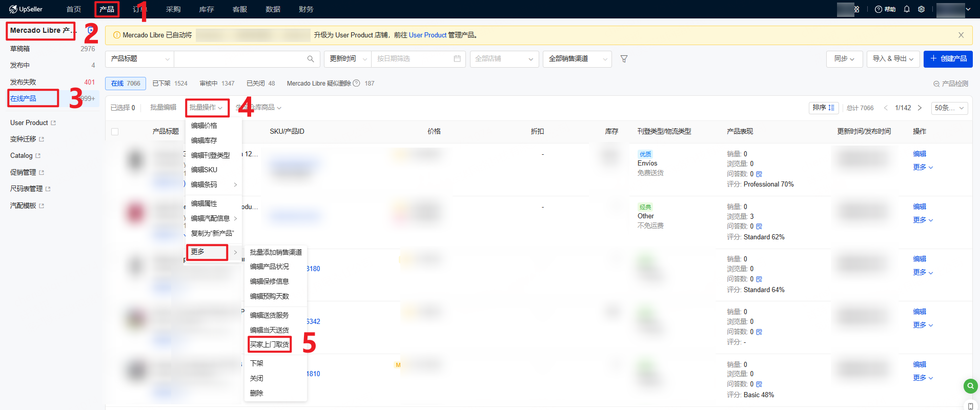Switch to the 已关闭 tab
Image resolution: width=980 pixels, height=410 pixels.
[261, 84]
